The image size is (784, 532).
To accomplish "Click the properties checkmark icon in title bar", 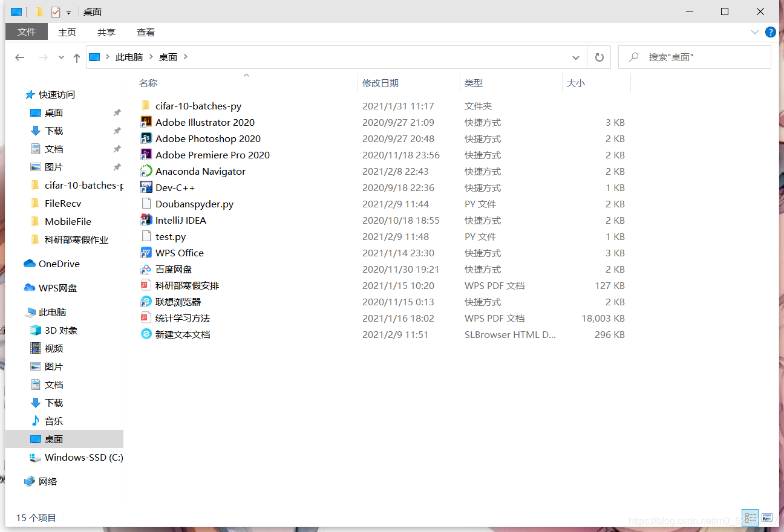I will pos(55,12).
